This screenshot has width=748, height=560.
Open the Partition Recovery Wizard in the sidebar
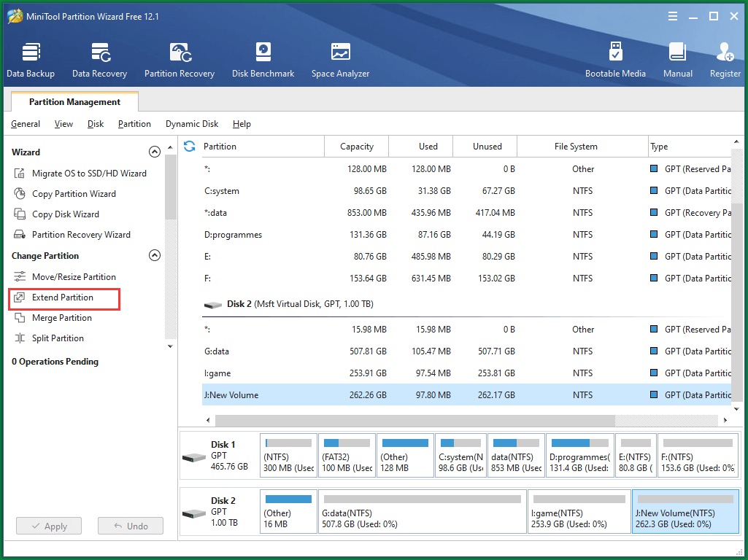[72, 235]
